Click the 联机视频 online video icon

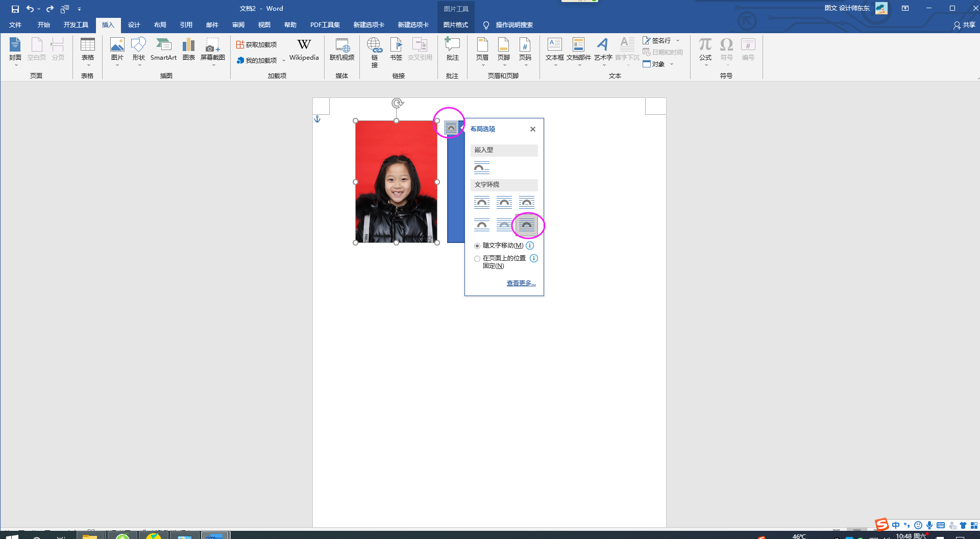click(x=341, y=49)
